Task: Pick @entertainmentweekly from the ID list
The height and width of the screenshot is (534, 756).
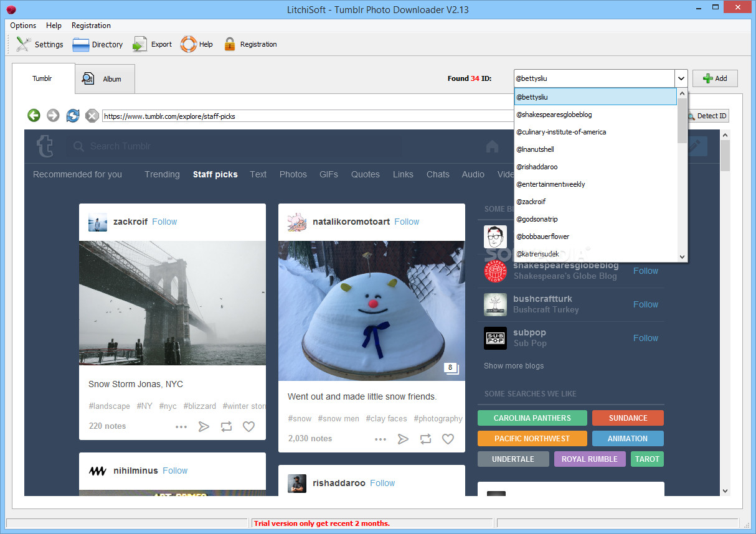Action: [x=595, y=184]
